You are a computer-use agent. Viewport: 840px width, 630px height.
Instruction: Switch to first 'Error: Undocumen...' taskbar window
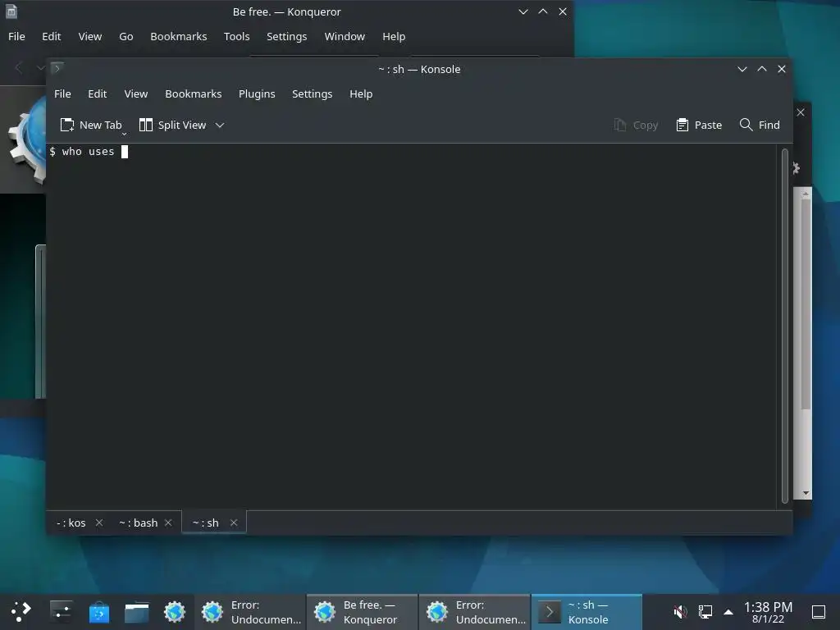[x=250, y=612]
